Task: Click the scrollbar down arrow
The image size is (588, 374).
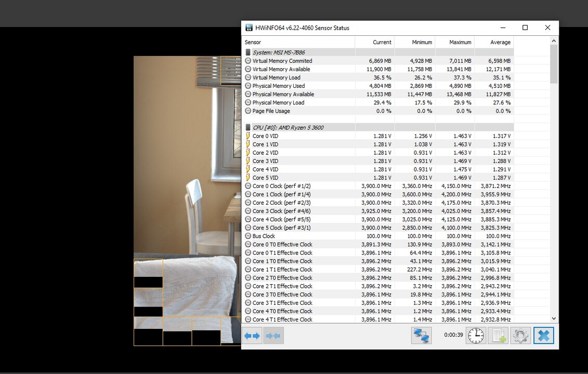Action: point(554,318)
